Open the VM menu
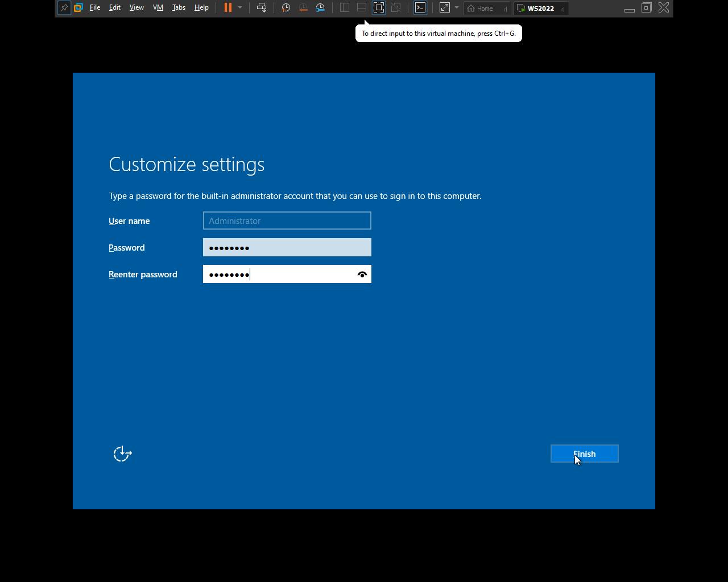 [158, 8]
